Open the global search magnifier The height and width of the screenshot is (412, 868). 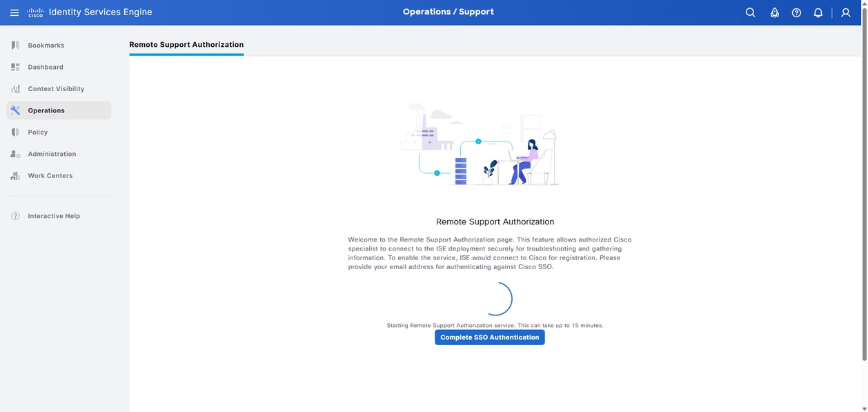coord(749,12)
